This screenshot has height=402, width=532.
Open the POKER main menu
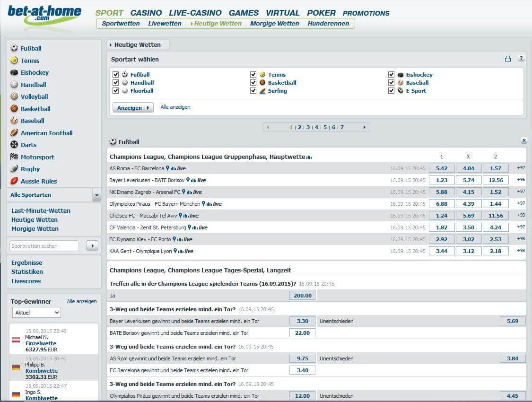[x=321, y=13]
